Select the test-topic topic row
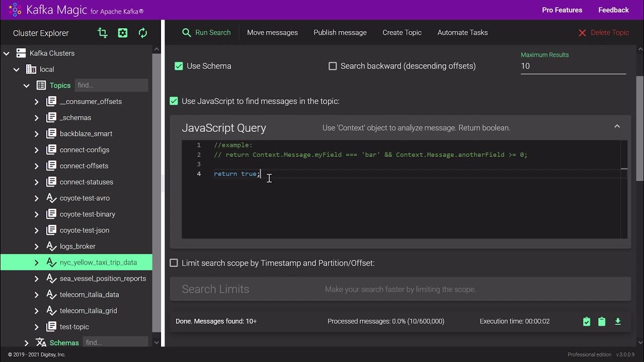The width and height of the screenshot is (644, 362). pyautogui.click(x=76, y=327)
